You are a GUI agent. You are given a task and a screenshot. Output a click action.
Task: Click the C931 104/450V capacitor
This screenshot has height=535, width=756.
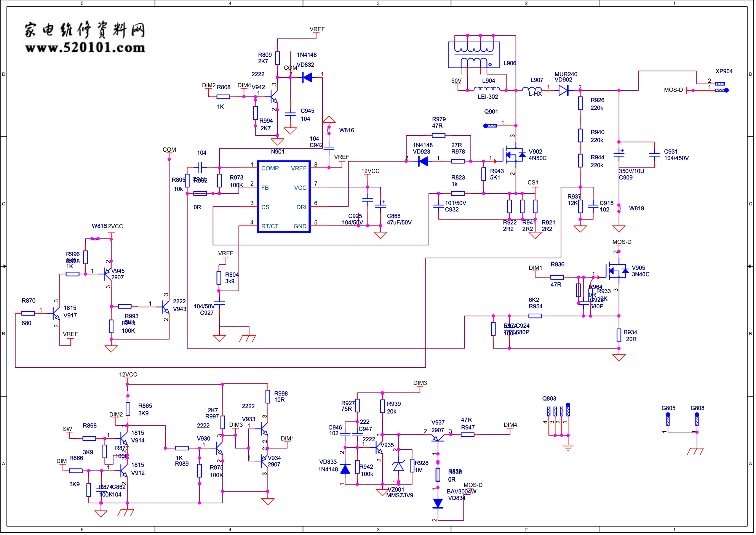pos(654,155)
